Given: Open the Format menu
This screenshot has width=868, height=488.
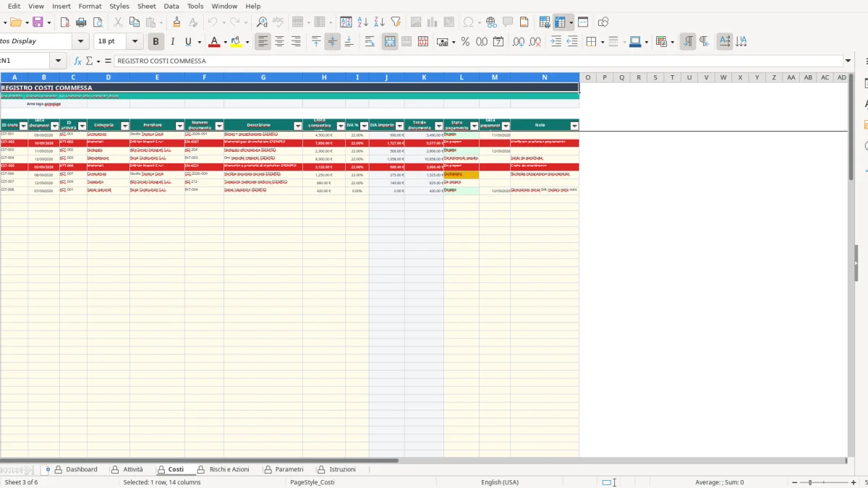Looking at the screenshot, I should click(90, 6).
